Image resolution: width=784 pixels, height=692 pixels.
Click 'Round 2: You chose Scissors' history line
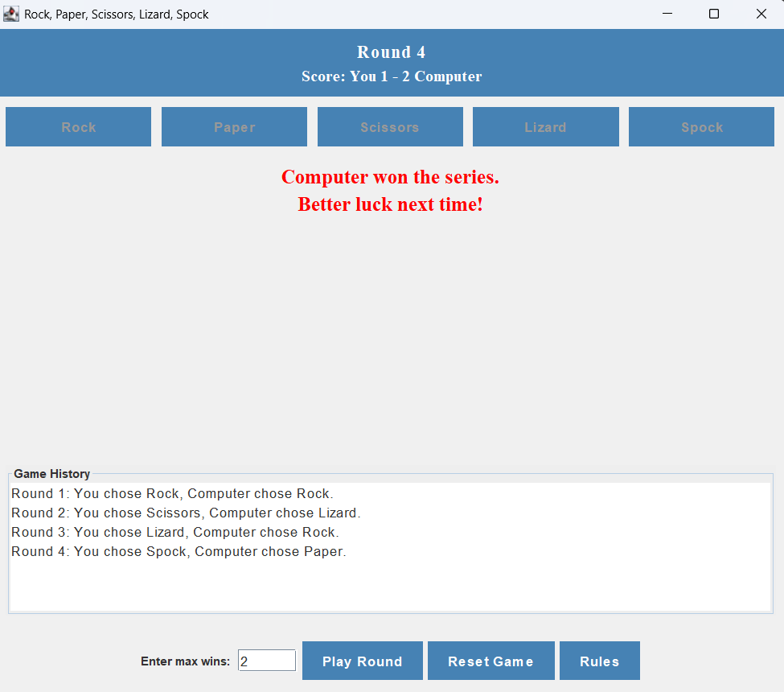[186, 513]
